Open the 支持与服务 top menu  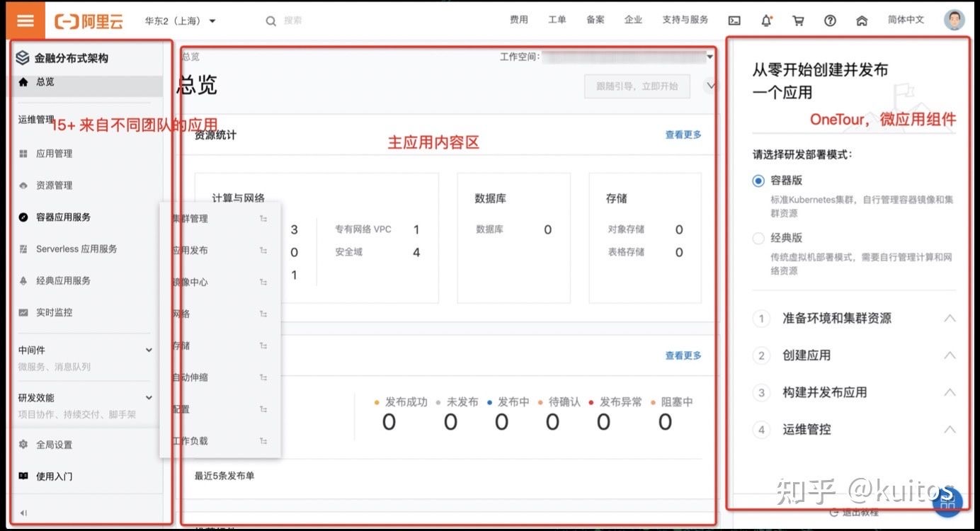point(685,20)
